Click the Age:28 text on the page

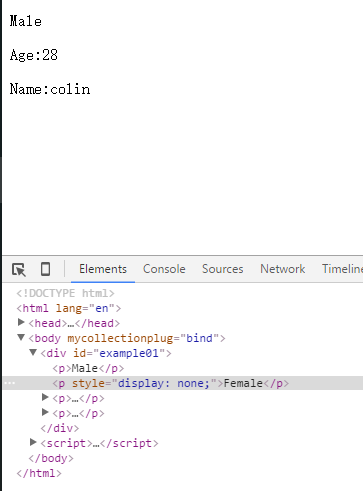pos(34,55)
